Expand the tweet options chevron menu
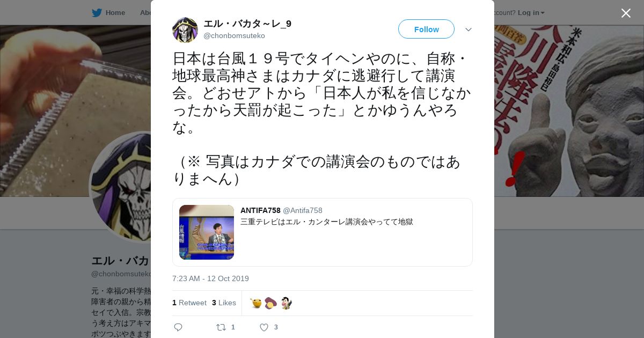 [469, 30]
